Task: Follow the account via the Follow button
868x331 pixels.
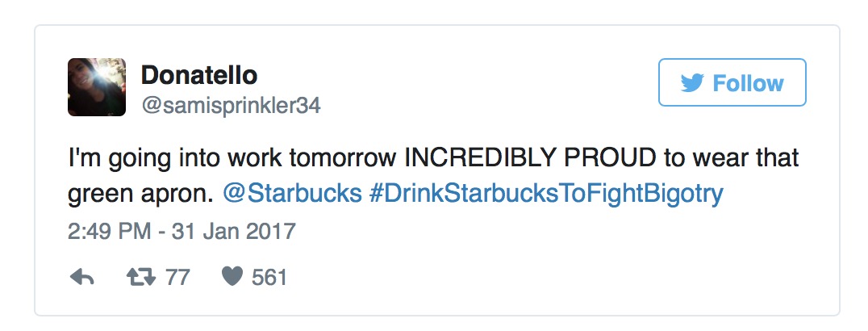Action: (x=732, y=83)
